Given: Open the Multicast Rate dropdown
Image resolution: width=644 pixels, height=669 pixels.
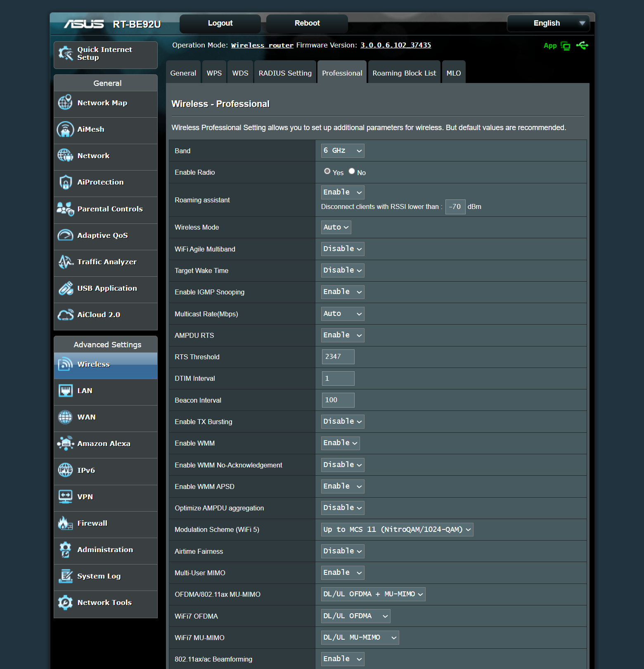Looking at the screenshot, I should (x=343, y=313).
